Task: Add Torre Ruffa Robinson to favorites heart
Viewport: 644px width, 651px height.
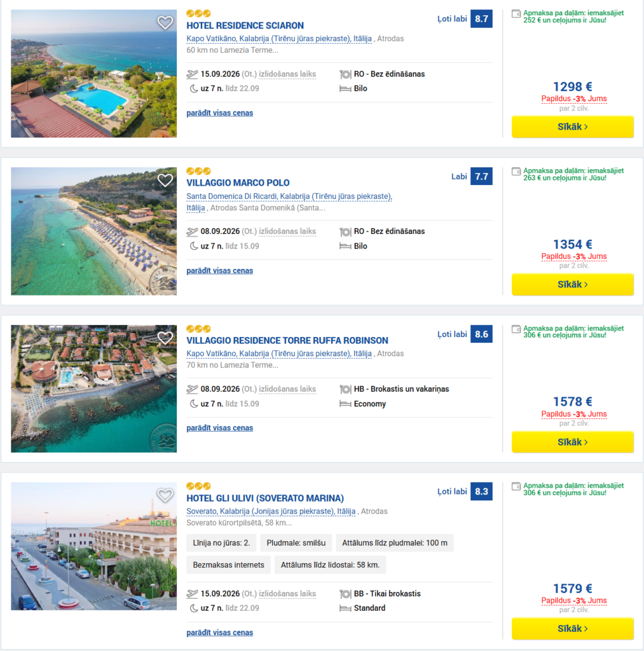Action: tap(165, 338)
